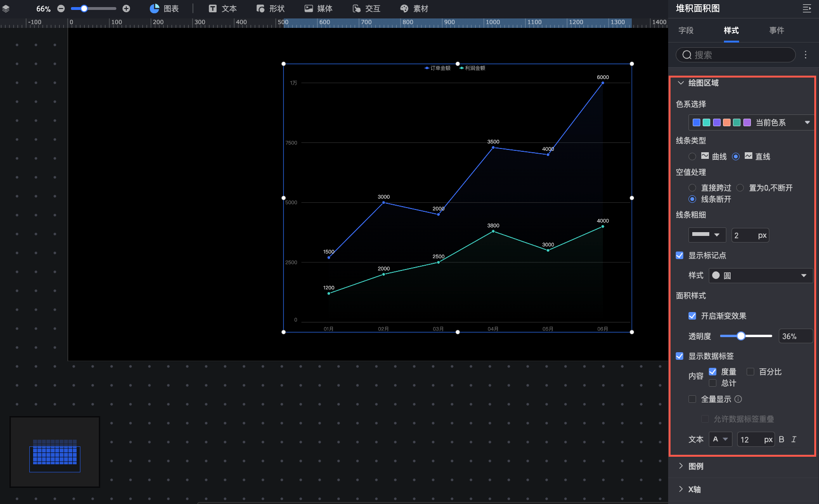Image resolution: width=819 pixels, height=504 pixels.
Task: Check the 总计 content checkbox
Action: [713, 383]
